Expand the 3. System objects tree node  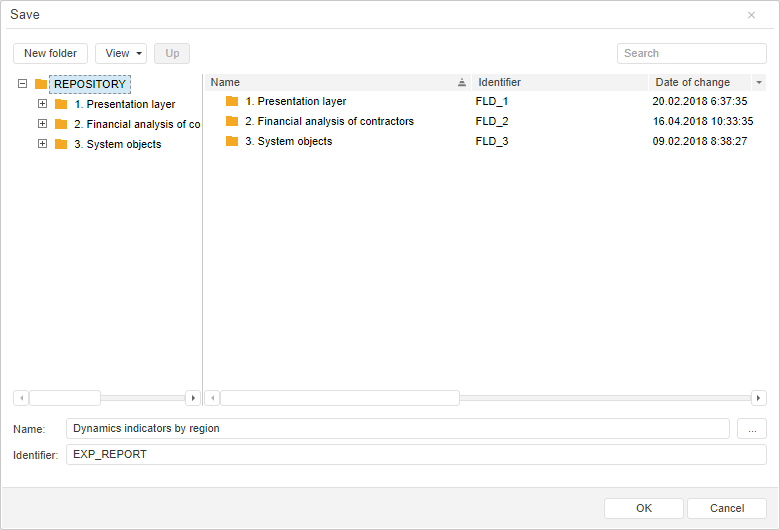point(42,144)
